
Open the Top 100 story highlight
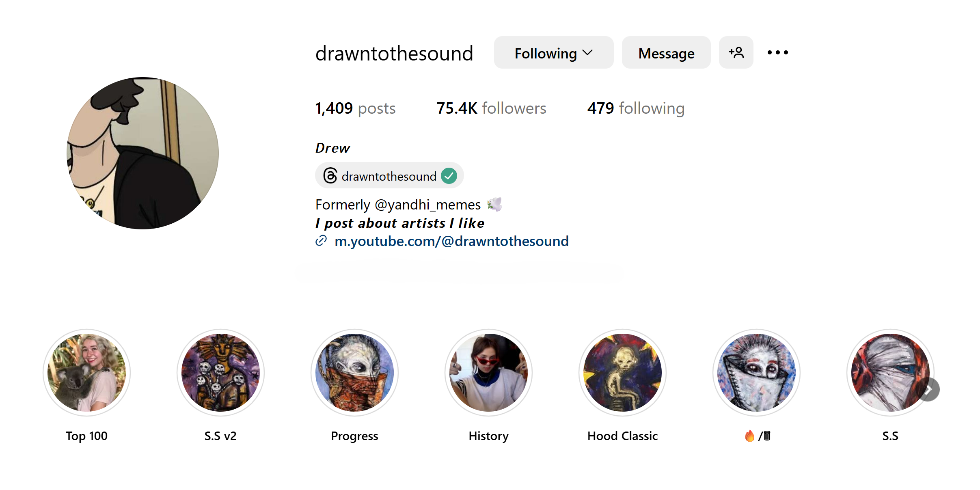coord(86,373)
